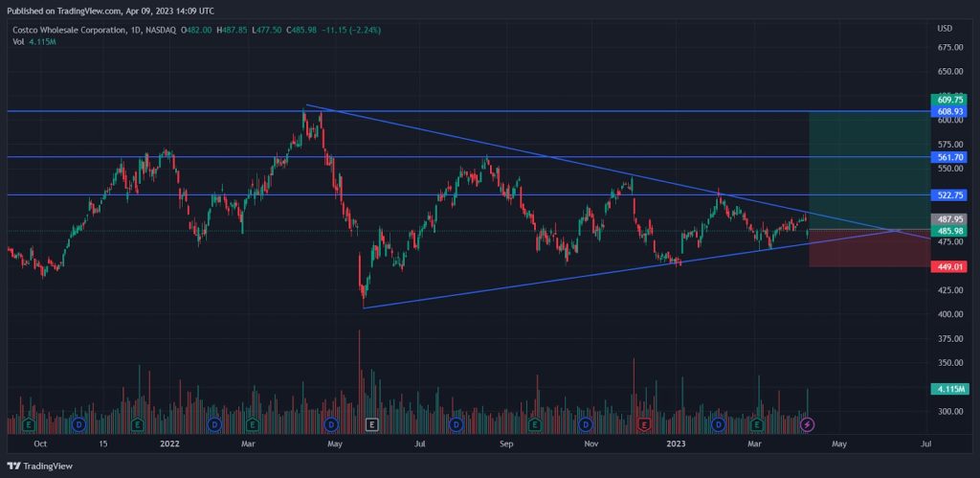Click the 675.00 price axis label
Image resolution: width=980 pixels, height=478 pixels.
coord(949,48)
